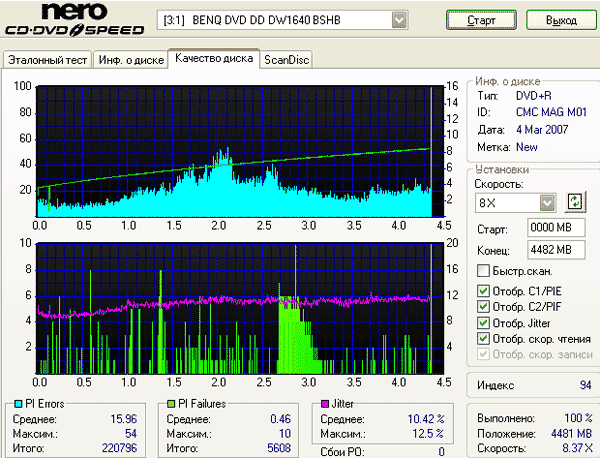Click the PI Errors graph area
The height and width of the screenshot is (458, 600).
[240, 152]
